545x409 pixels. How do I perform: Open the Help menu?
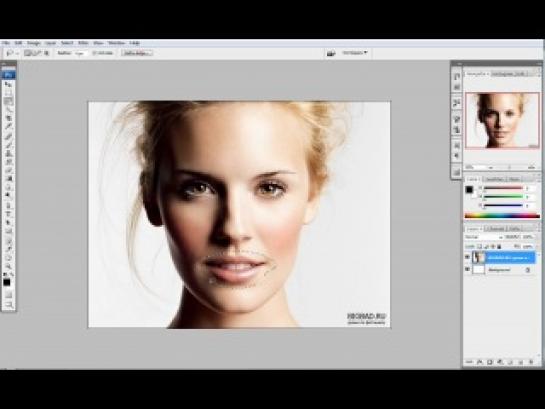click(135, 43)
